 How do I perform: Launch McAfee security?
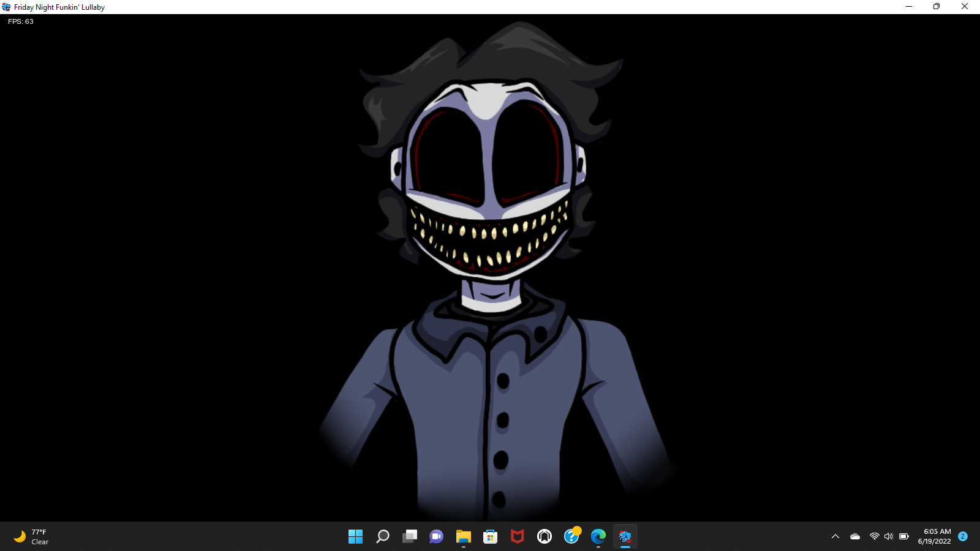point(517,537)
